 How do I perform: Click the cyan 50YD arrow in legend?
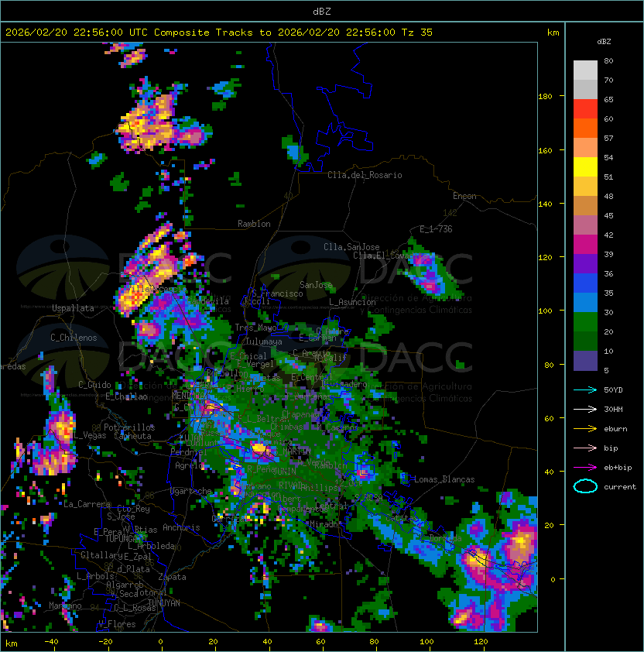(585, 390)
